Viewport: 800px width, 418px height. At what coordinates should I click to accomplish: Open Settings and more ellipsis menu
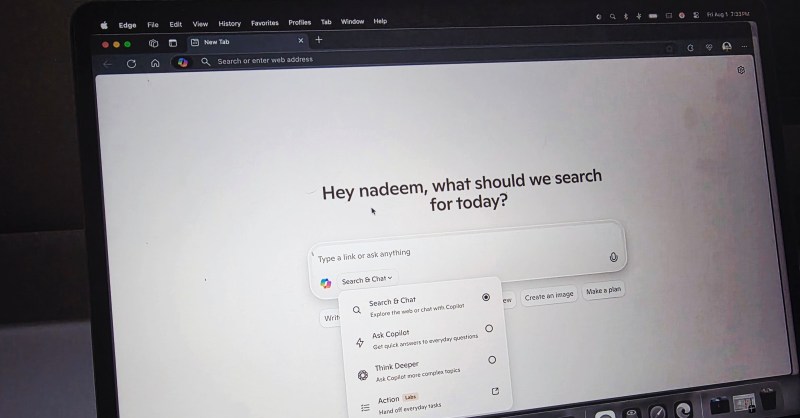coord(744,46)
